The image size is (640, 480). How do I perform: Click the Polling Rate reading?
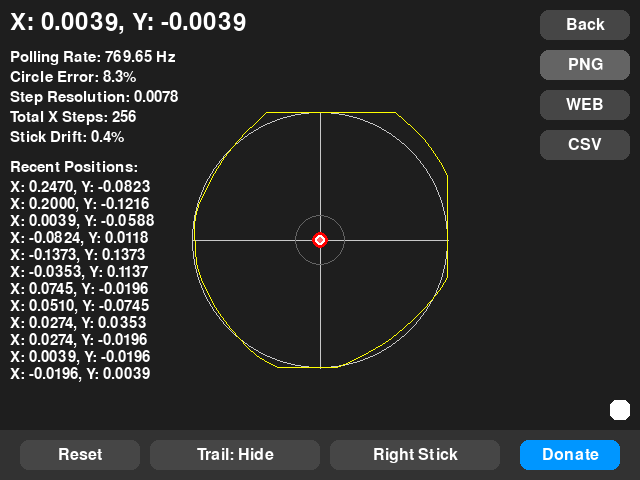(x=93, y=57)
